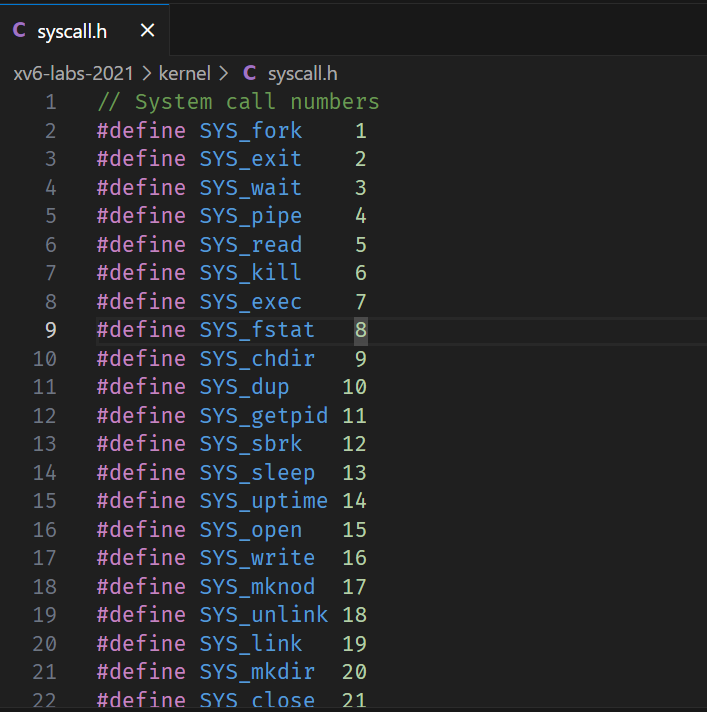Click the SYS_fstat identifier
Viewport: 707px width, 712px height.
tap(257, 330)
